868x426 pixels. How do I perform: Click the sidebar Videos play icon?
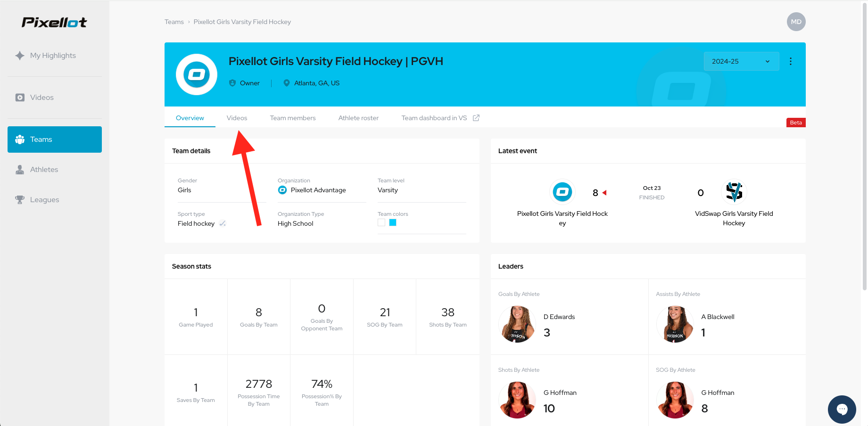click(20, 98)
